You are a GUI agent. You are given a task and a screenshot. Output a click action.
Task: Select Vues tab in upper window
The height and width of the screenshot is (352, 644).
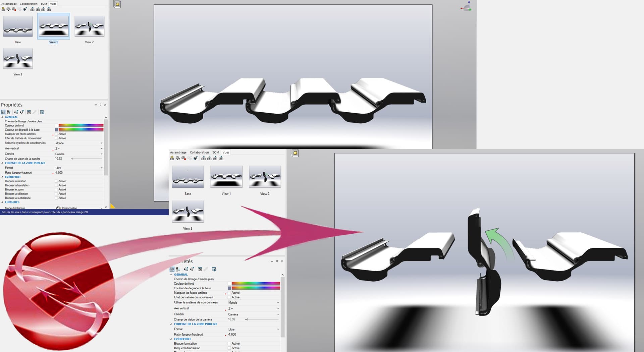[53, 4]
